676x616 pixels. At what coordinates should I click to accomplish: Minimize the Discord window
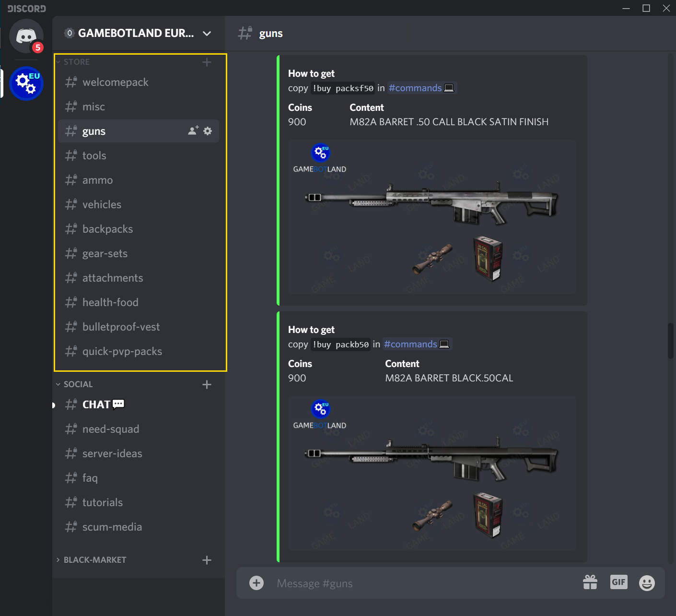coord(626,8)
